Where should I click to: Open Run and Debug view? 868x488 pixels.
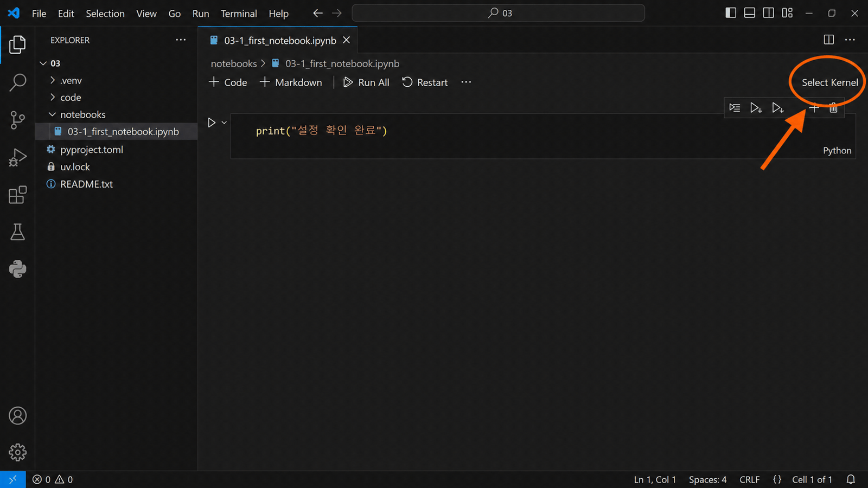(17, 157)
